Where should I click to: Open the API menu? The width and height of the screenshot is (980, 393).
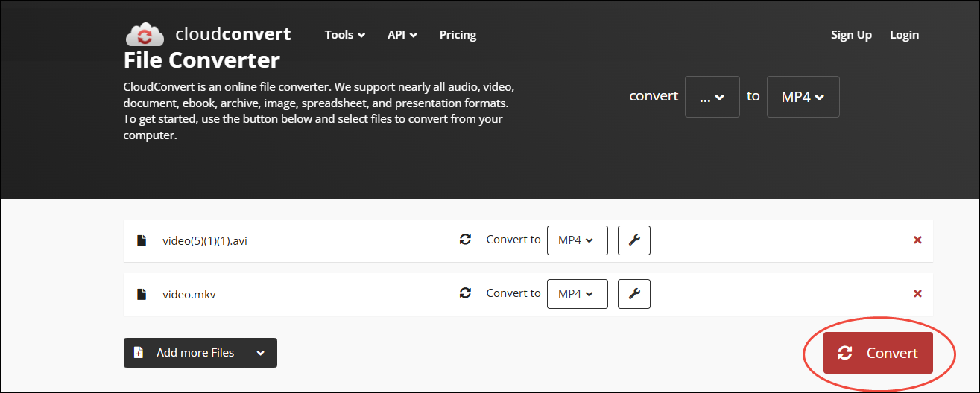(402, 35)
